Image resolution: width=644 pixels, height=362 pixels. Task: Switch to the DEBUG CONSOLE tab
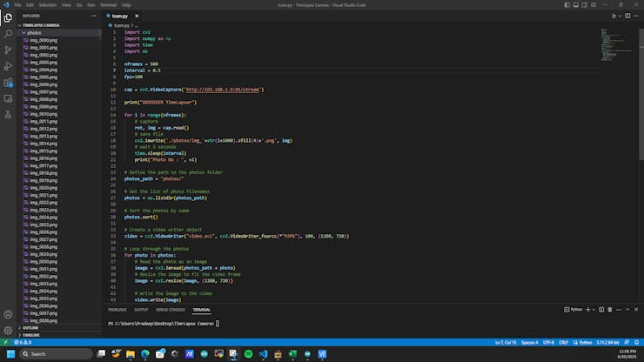[171, 309]
